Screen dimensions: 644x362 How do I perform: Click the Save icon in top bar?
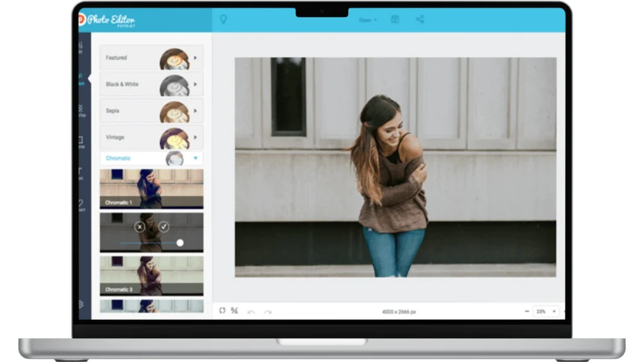pyautogui.click(x=395, y=19)
